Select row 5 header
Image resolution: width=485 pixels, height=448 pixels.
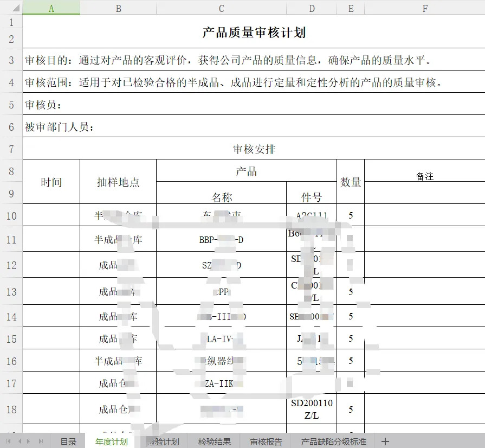(11, 104)
